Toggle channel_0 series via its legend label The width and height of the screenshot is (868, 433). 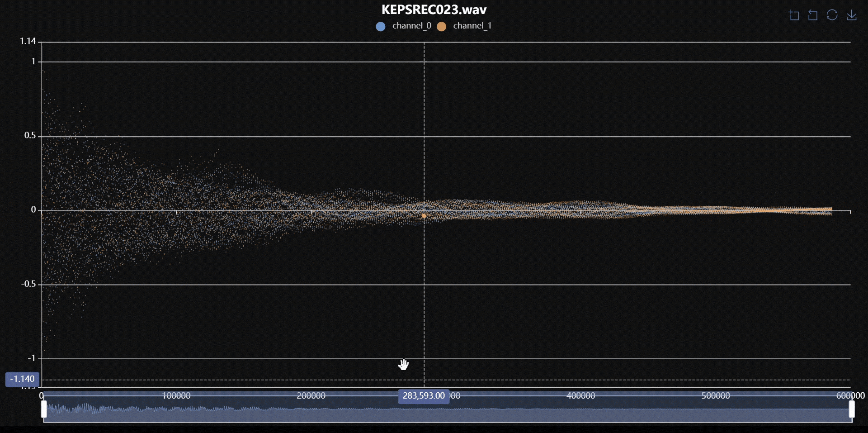411,26
